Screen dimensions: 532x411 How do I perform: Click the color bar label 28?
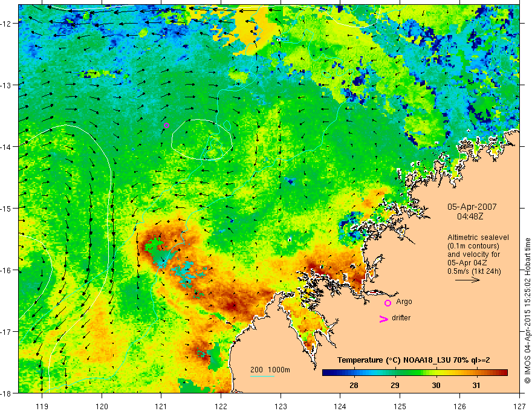(x=354, y=385)
